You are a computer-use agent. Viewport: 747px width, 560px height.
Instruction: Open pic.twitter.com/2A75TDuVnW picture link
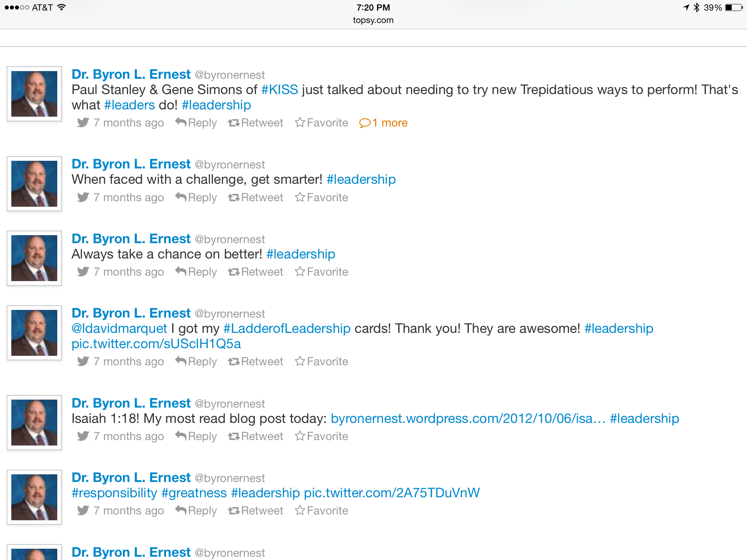(x=392, y=493)
